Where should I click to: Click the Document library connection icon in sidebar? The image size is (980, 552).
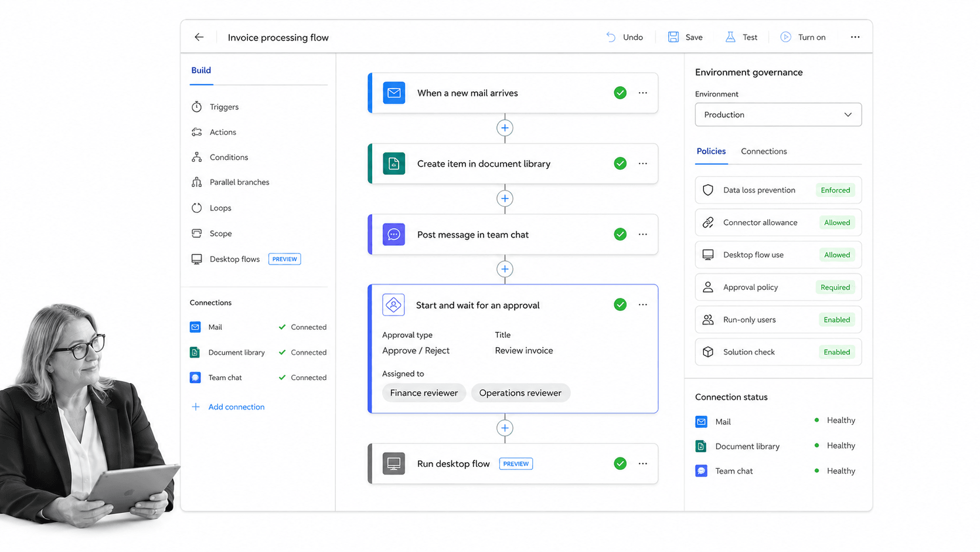195,353
